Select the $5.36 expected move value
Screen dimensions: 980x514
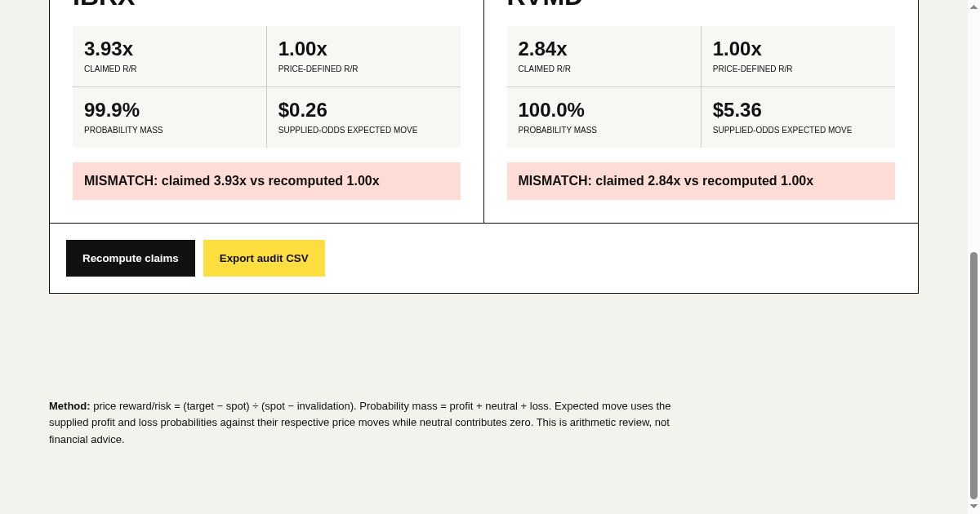pos(737,110)
